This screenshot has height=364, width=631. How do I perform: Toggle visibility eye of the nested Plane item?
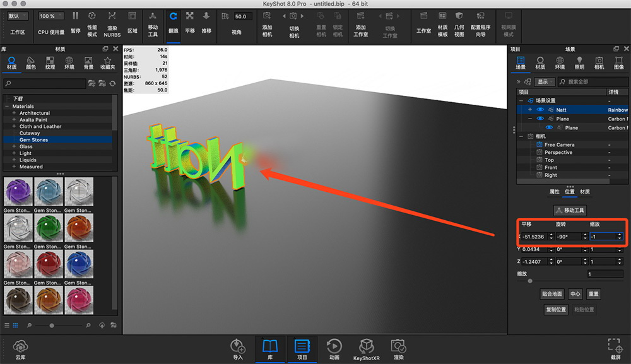[x=549, y=127]
